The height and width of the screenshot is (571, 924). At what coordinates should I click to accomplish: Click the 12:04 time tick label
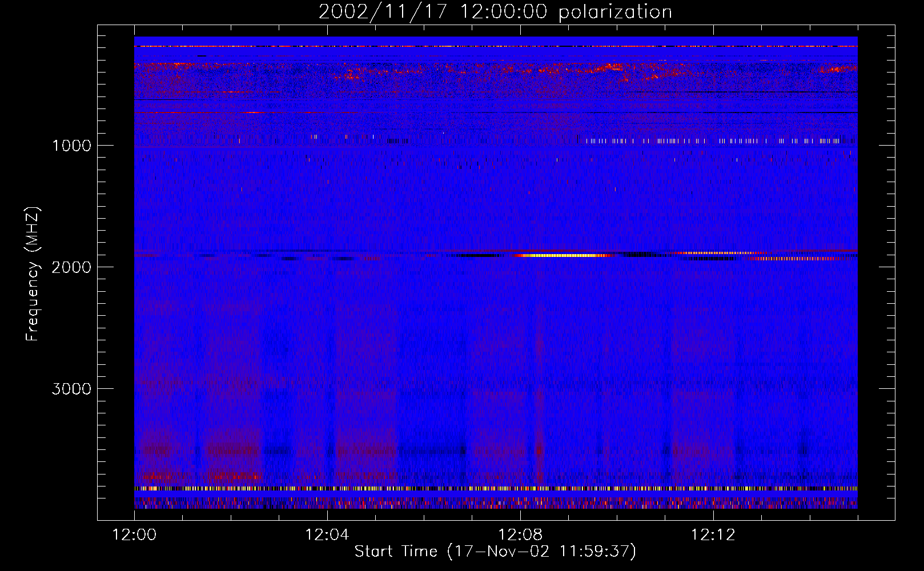coord(327,535)
